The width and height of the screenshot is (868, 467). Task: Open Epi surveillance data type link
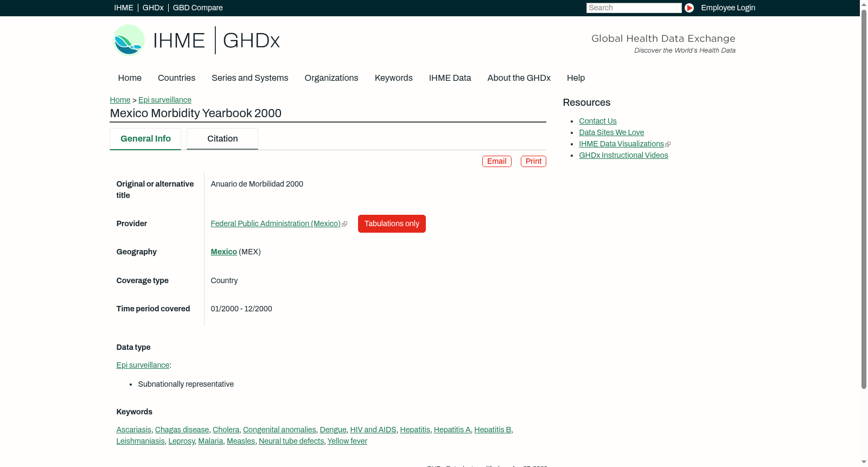143,365
